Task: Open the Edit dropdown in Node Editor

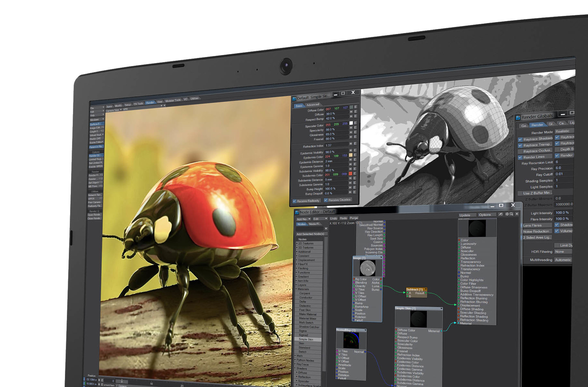Action: 320,219
